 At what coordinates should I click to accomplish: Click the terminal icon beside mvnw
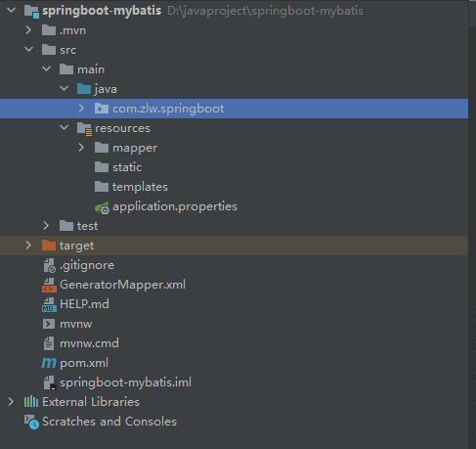pos(49,324)
